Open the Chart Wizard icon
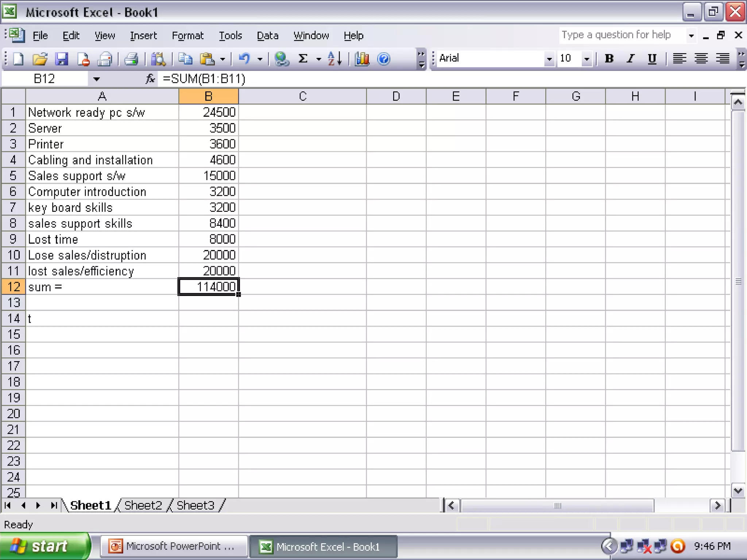The height and width of the screenshot is (560, 747). click(362, 59)
